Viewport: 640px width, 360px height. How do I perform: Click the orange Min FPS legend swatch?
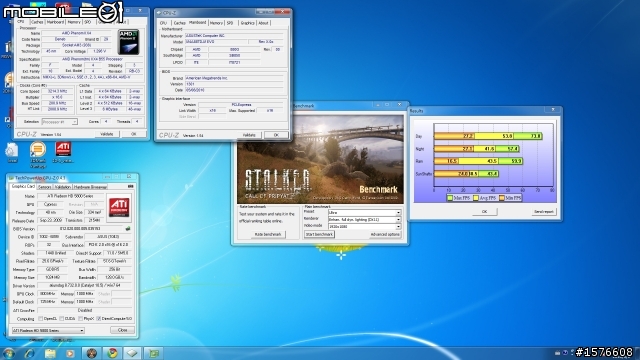tap(502, 198)
